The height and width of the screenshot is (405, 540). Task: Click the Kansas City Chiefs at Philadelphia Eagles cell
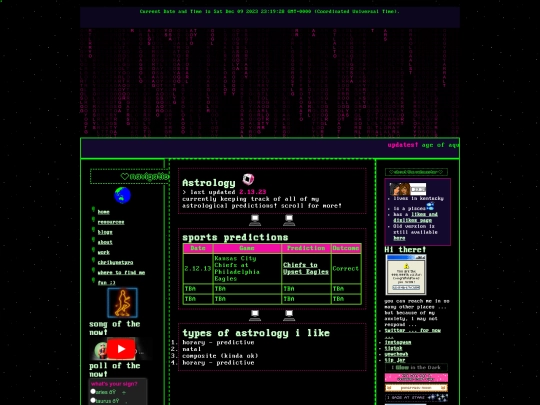247,268
